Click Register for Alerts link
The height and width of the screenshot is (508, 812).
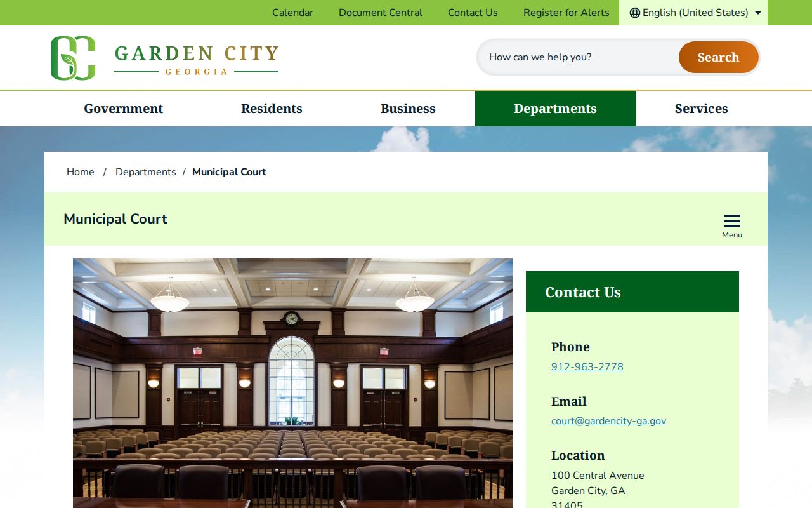(566, 13)
